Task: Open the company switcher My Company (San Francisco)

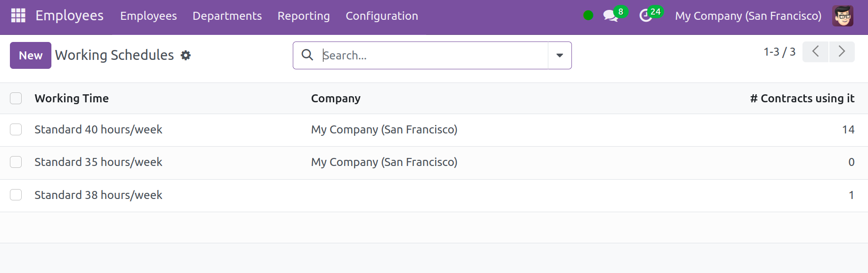Action: click(748, 16)
